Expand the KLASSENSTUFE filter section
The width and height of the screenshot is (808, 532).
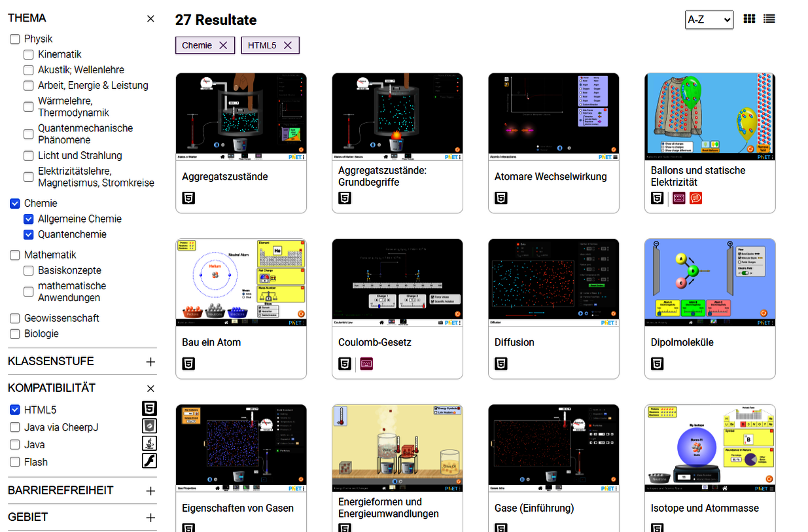pyautogui.click(x=150, y=362)
